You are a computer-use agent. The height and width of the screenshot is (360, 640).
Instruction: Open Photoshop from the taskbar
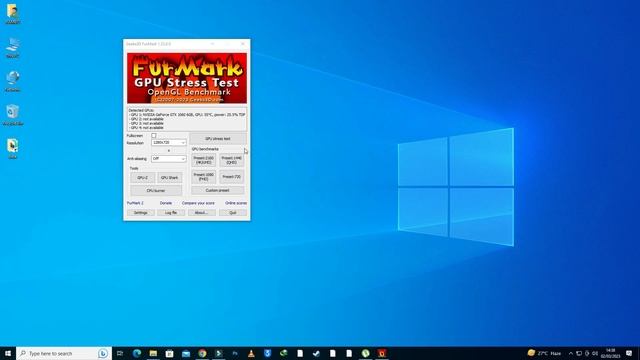point(235,353)
